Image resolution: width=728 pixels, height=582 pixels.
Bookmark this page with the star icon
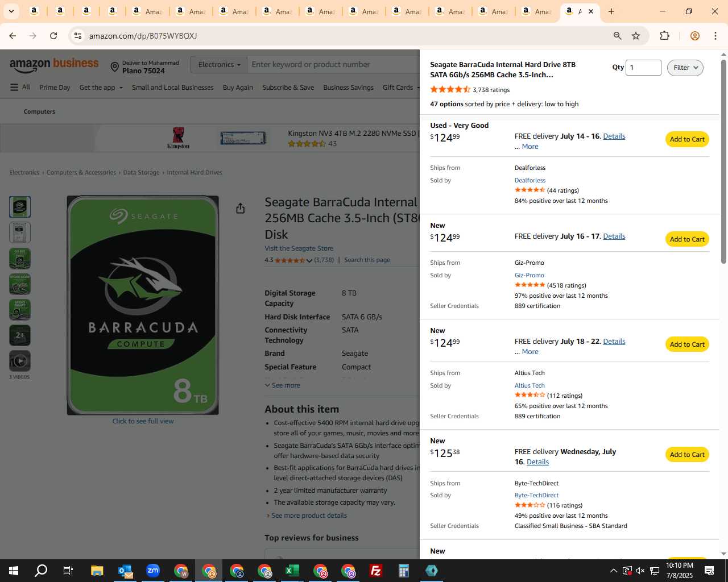coord(636,36)
